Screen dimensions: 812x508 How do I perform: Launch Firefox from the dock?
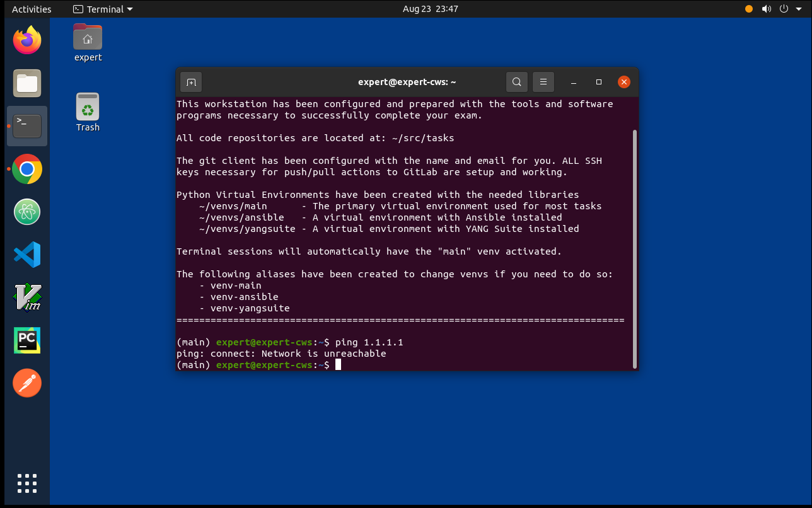click(27, 41)
